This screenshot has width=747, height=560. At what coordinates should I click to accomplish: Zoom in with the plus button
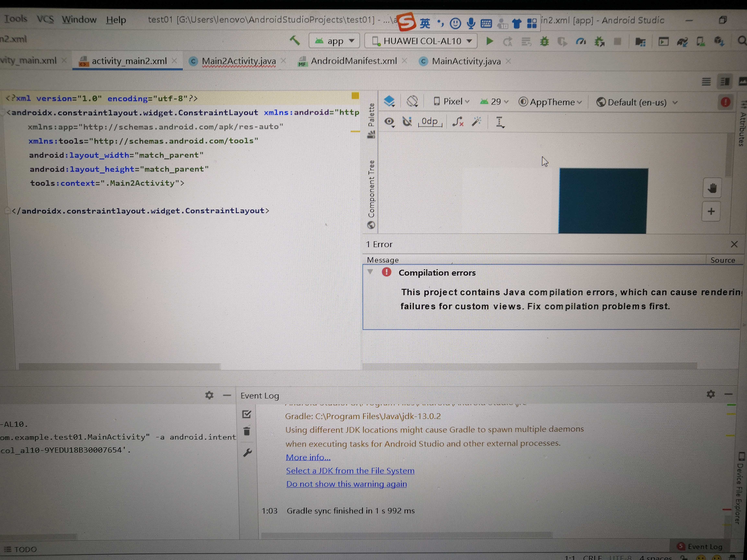(x=711, y=212)
